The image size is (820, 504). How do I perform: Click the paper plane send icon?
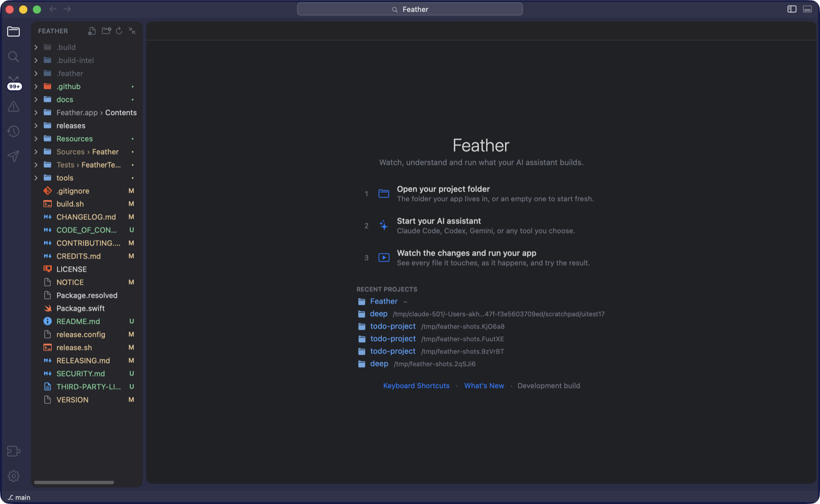(14, 156)
